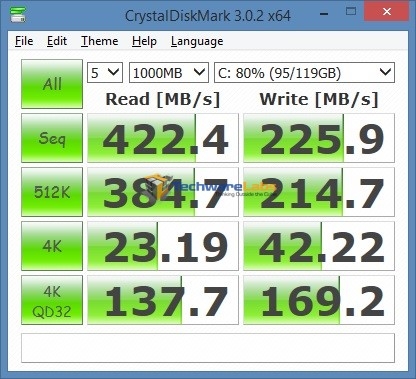Viewport: 416px width, 379px height.
Task: Open the File menu
Action: coord(24,41)
